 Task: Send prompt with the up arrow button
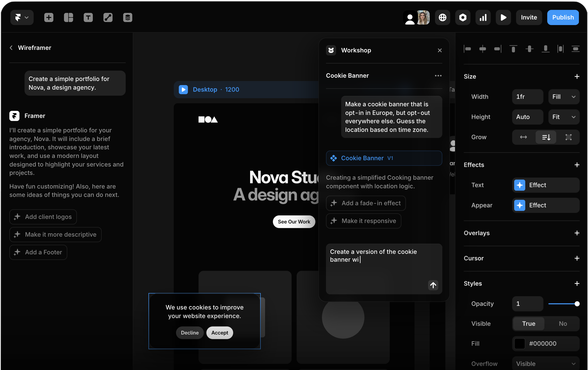(433, 285)
